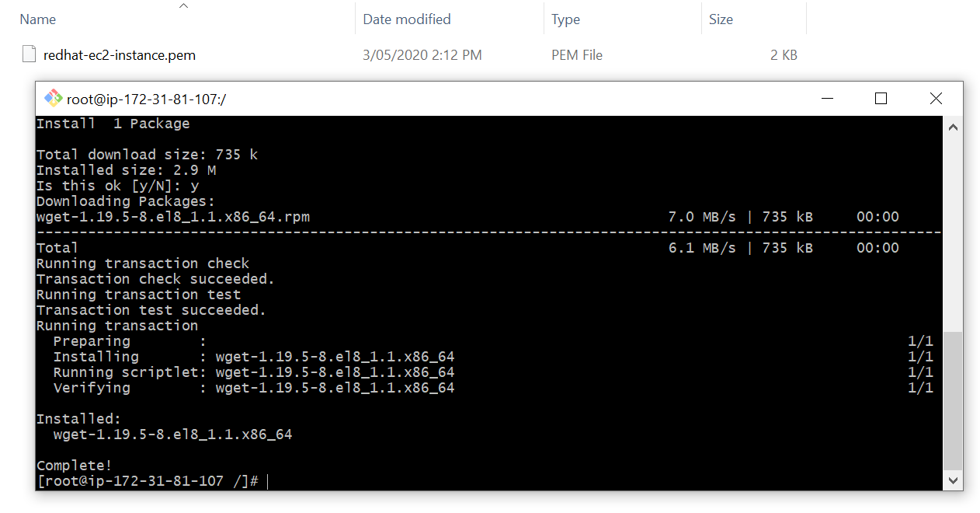Click the 3/05/2020 2:12 PM date cell
The width and height of the screenshot is (980, 513).
422,55
